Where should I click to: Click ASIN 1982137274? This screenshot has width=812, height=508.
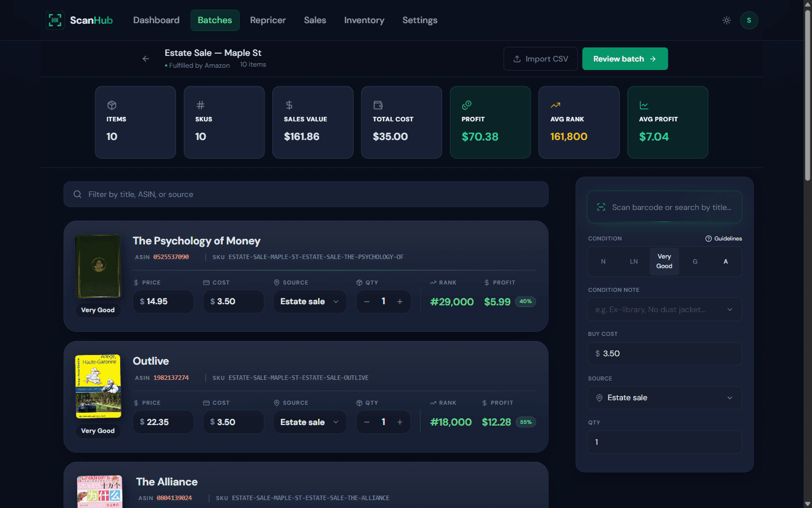tap(171, 378)
